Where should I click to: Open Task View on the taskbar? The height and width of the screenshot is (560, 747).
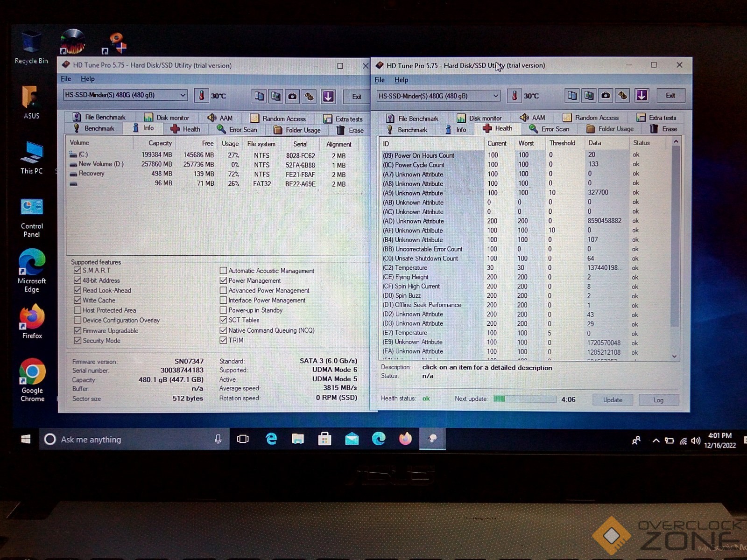(x=243, y=439)
